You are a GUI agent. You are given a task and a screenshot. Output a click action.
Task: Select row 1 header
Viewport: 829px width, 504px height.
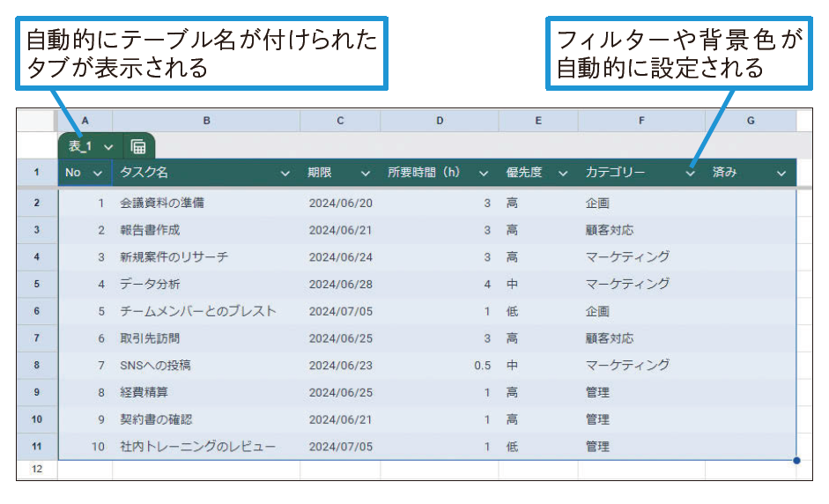36,172
